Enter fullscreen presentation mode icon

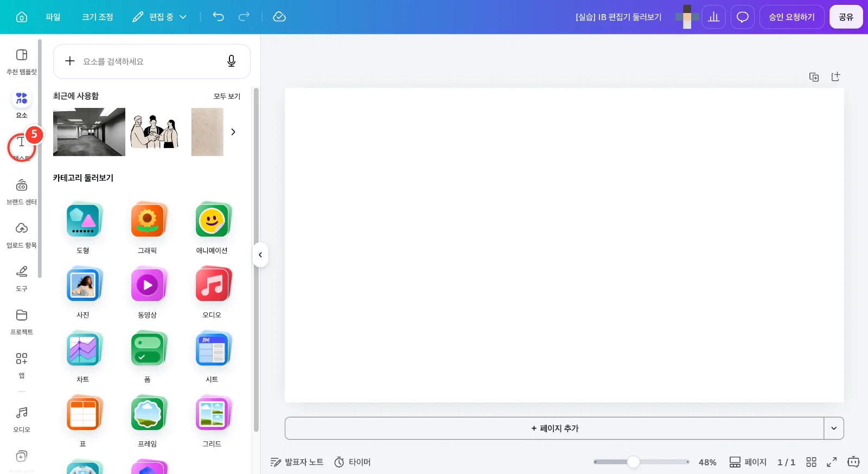[832, 462]
